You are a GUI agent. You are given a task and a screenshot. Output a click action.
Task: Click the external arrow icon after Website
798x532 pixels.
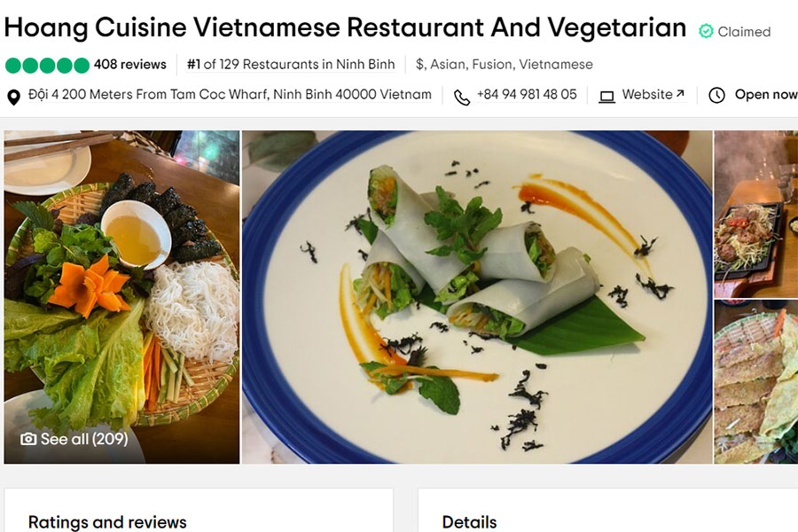pyautogui.click(x=680, y=94)
